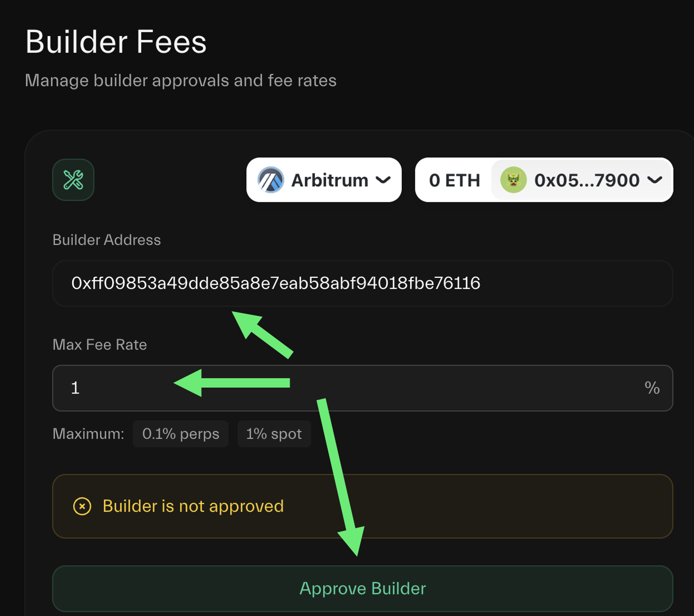Click the Arbitrum network logo

(x=270, y=180)
